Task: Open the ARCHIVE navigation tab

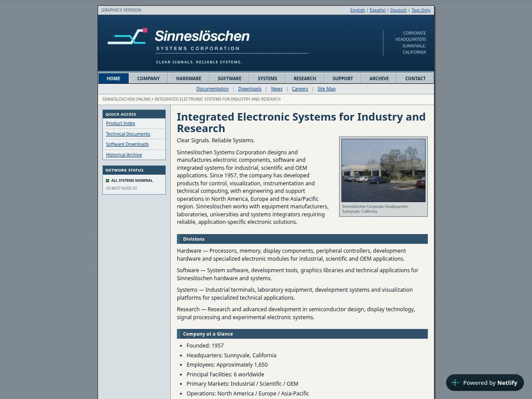Action: pos(379,78)
